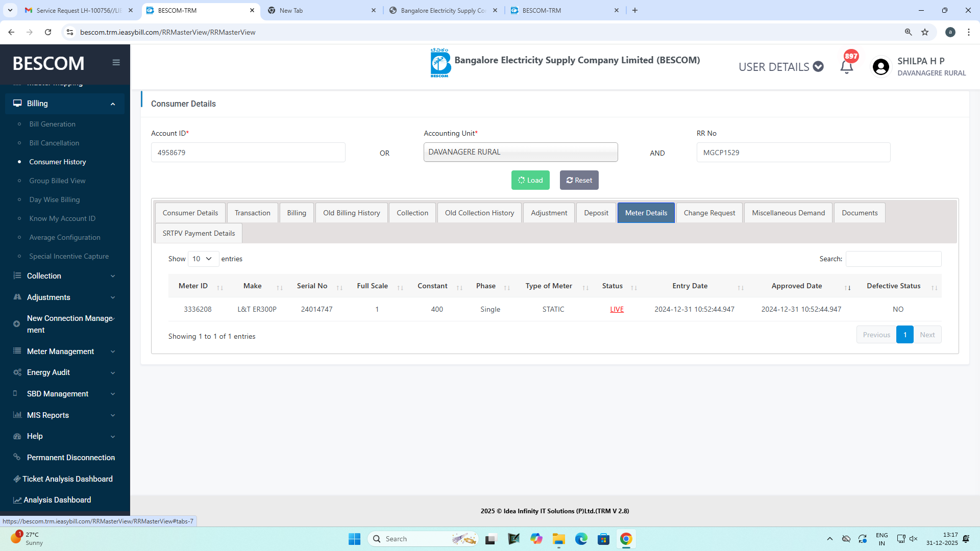Sort table by Meter ID column
The image size is (980, 551).
193,286
